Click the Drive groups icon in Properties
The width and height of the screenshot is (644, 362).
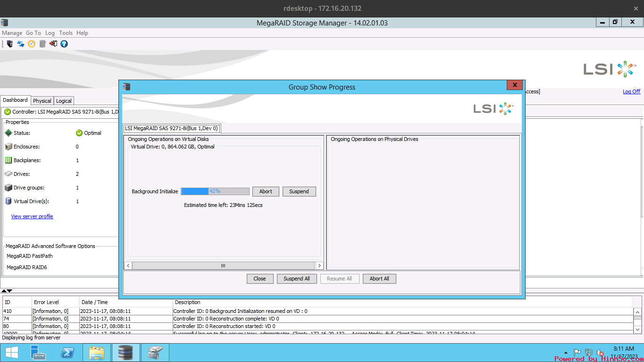point(8,188)
